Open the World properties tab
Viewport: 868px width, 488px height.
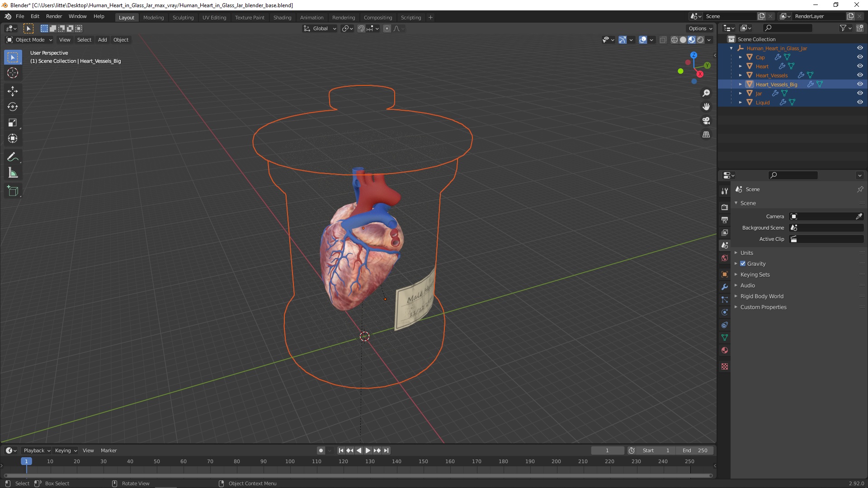725,258
